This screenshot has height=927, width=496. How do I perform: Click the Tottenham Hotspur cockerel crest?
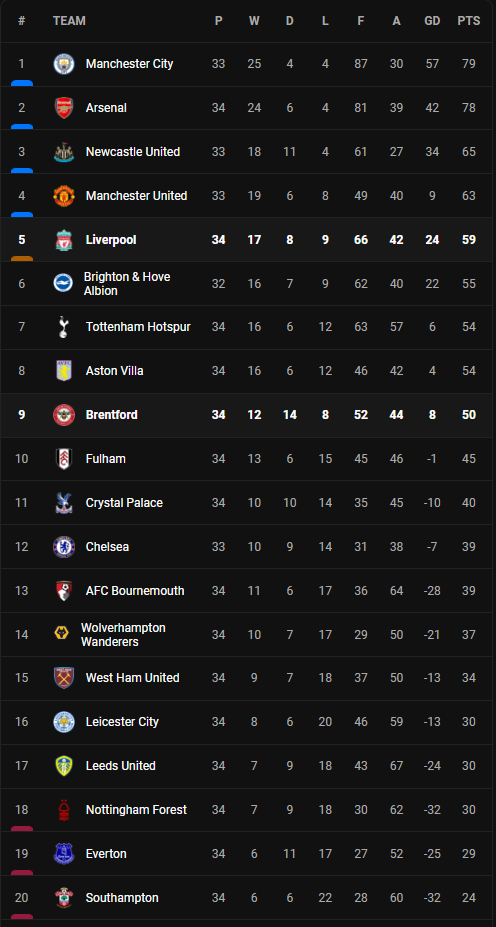63,327
